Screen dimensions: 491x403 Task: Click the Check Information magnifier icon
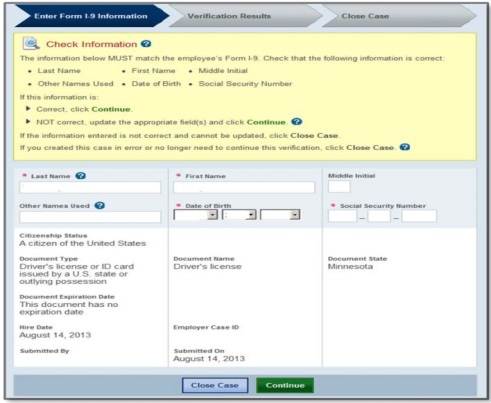coord(31,44)
